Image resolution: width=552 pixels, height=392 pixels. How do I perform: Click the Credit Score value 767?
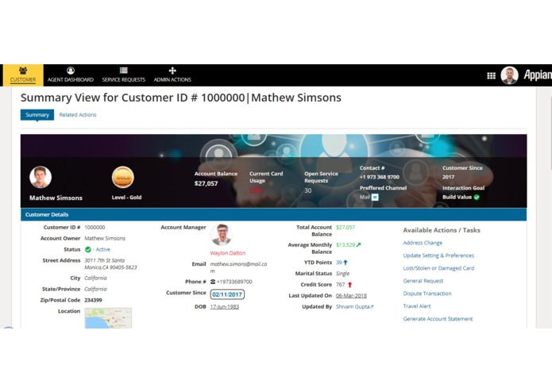pos(341,284)
